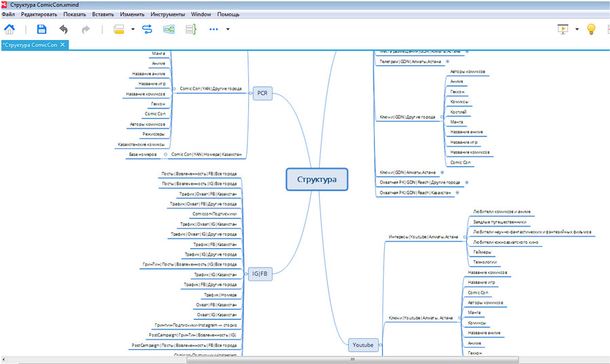This screenshot has width=610, height=364.
Task: Collapse the IG|FB branch toggle
Action: click(246, 274)
